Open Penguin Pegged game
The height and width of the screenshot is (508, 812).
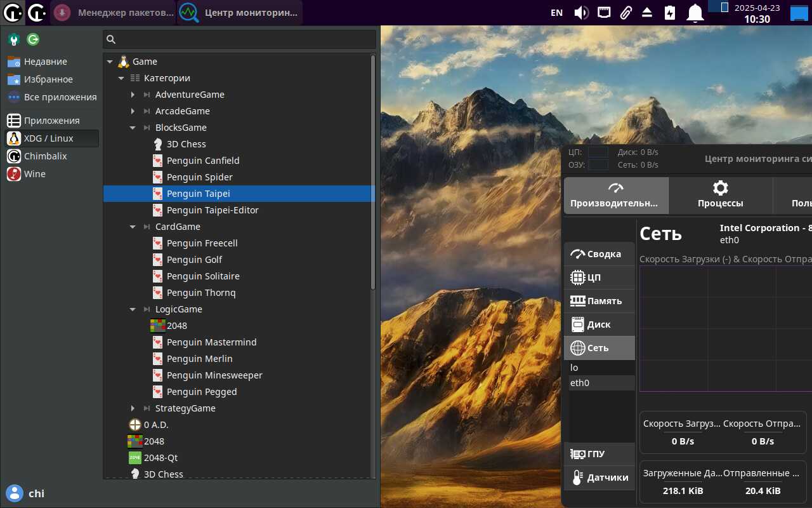[202, 392]
